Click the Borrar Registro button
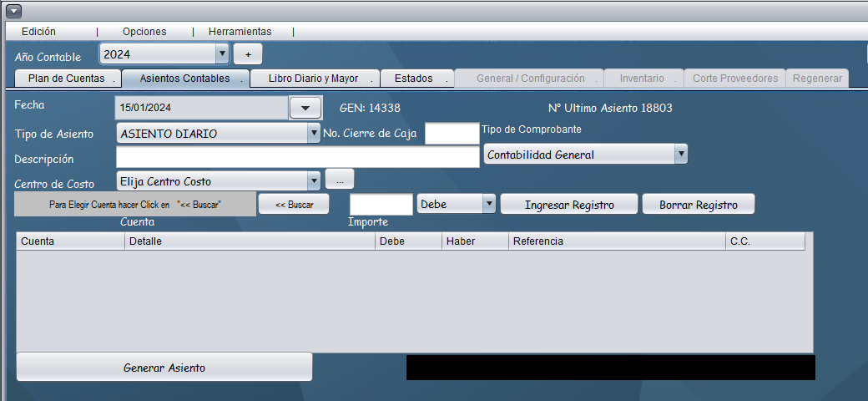The height and width of the screenshot is (401, 868). [x=699, y=204]
